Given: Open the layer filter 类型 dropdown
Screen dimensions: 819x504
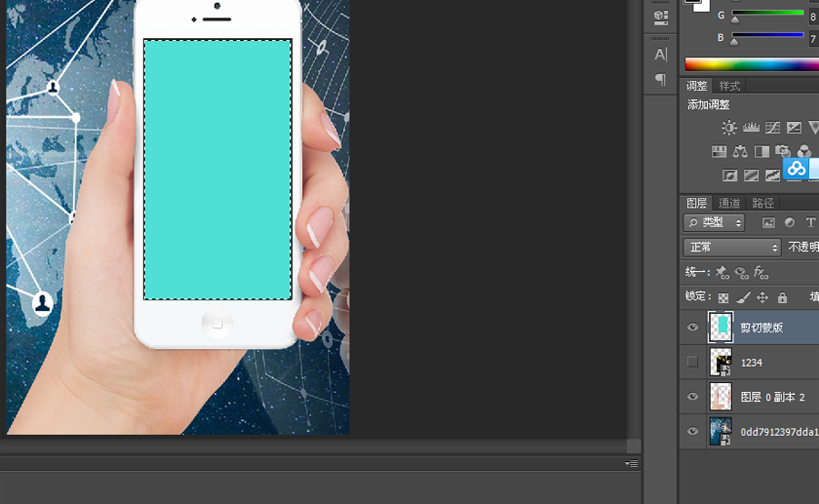Looking at the screenshot, I should click(x=714, y=223).
